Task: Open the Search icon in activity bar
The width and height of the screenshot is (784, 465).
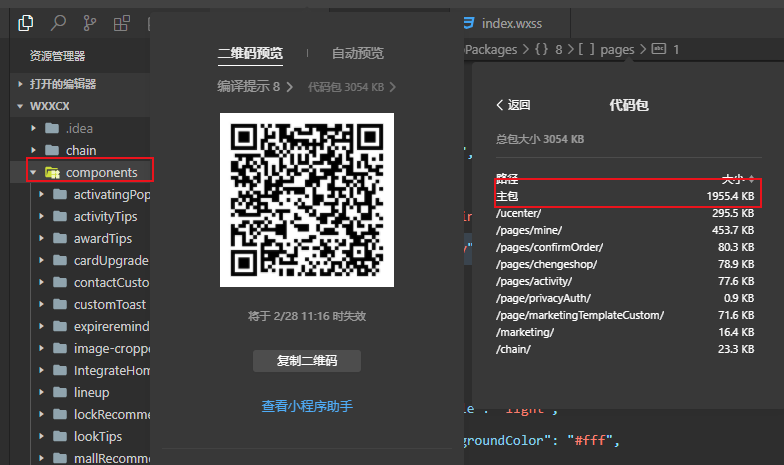Action: (58, 23)
